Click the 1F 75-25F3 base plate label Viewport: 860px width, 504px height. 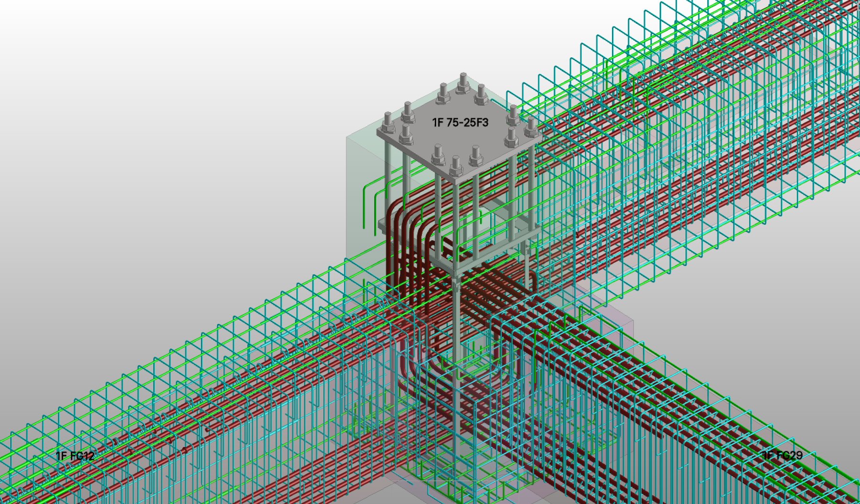pos(460,123)
